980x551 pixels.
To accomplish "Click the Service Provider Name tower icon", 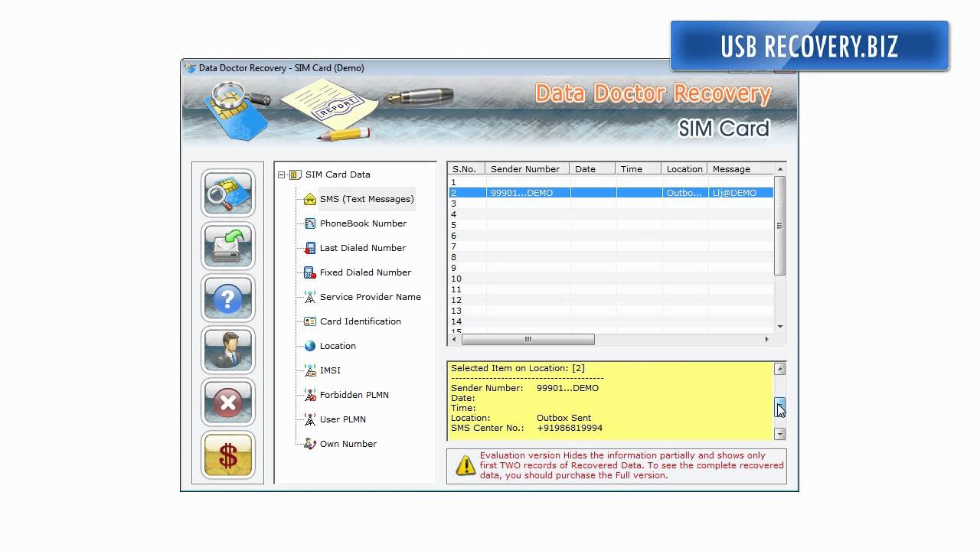I will click(309, 297).
